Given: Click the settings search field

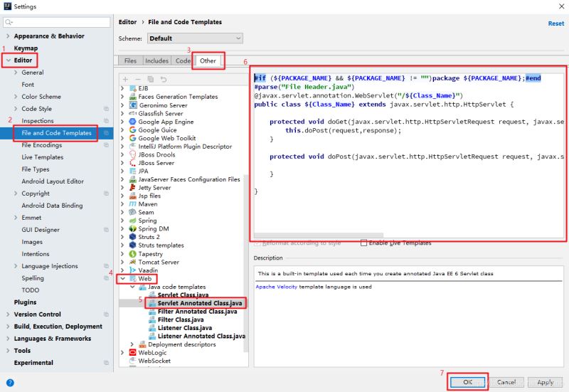Looking at the screenshot, I should (x=57, y=22).
